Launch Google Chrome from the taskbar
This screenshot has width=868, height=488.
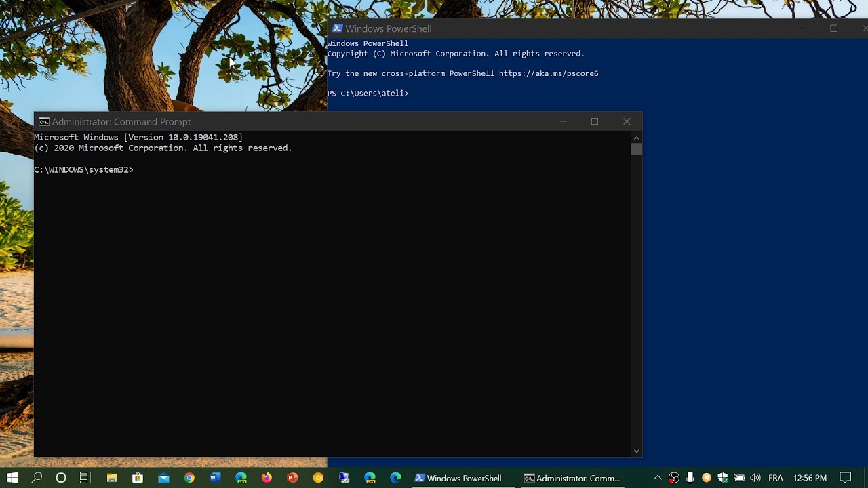[189, 478]
